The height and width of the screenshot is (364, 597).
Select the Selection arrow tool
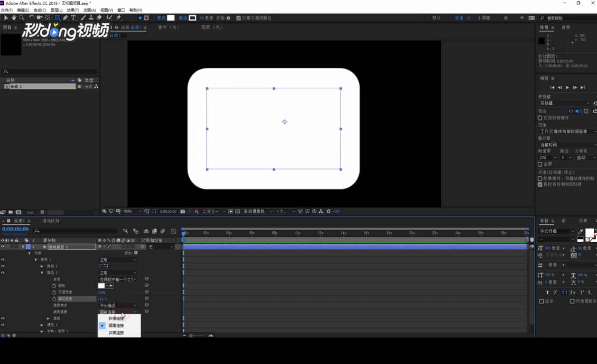point(6,18)
